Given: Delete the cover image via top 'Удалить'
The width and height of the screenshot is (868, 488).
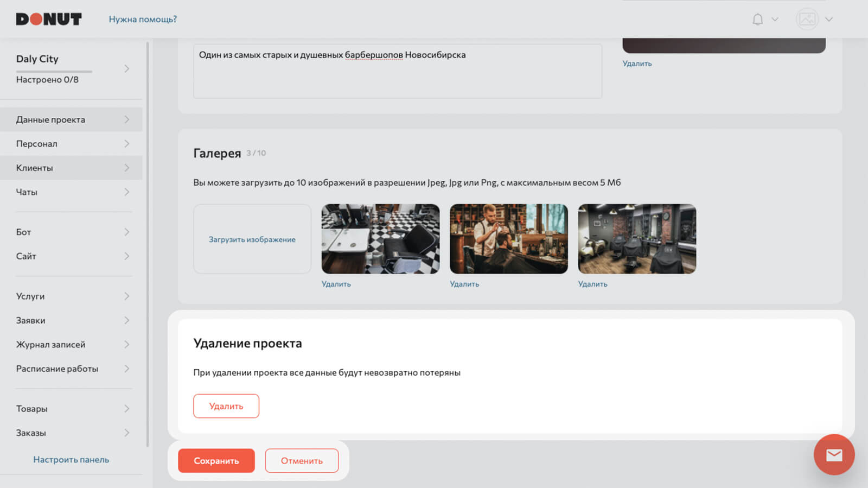Looking at the screenshot, I should coord(637,64).
